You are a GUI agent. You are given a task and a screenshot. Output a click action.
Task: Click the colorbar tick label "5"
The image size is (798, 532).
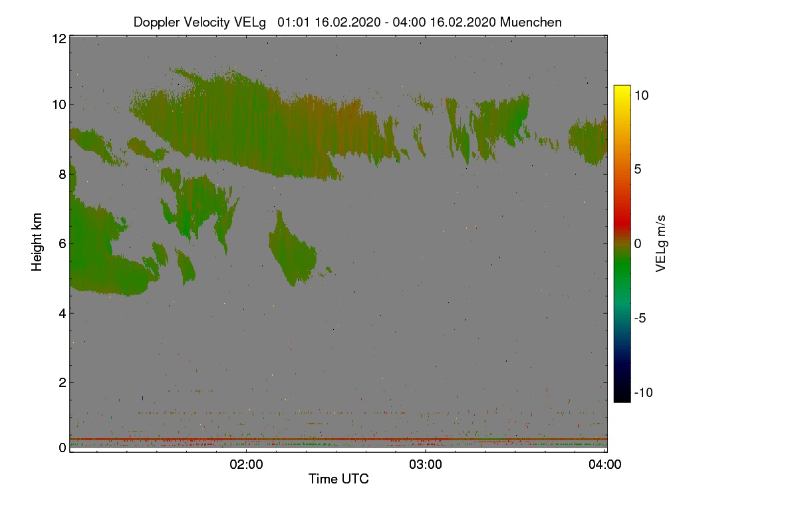[637, 169]
